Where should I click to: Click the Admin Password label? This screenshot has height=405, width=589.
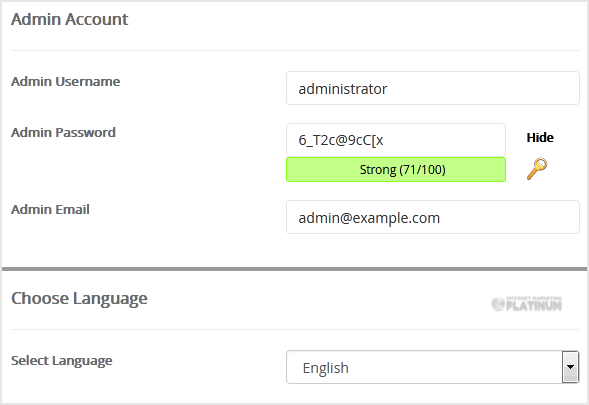(63, 133)
